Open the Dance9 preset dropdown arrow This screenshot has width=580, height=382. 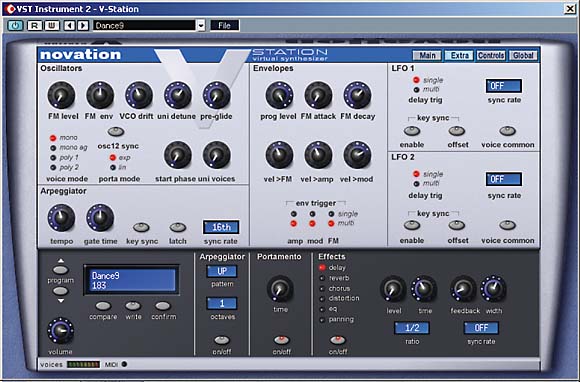click(x=200, y=26)
